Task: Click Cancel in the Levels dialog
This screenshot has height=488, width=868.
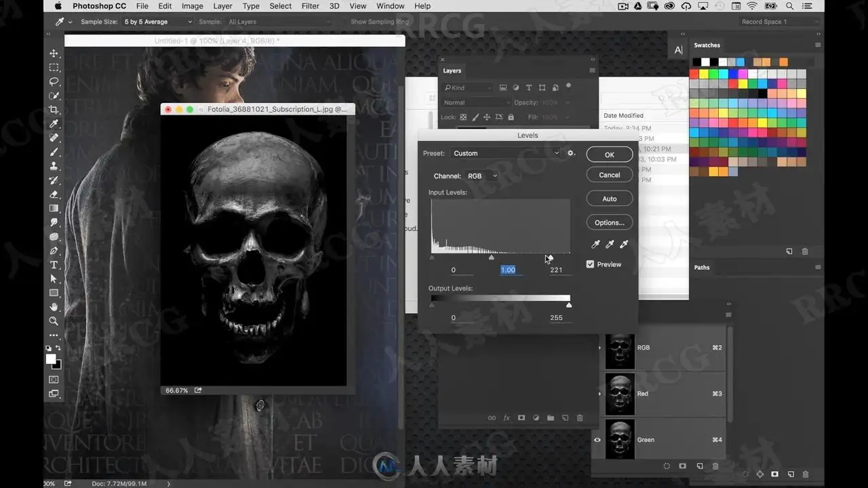Action: point(610,175)
